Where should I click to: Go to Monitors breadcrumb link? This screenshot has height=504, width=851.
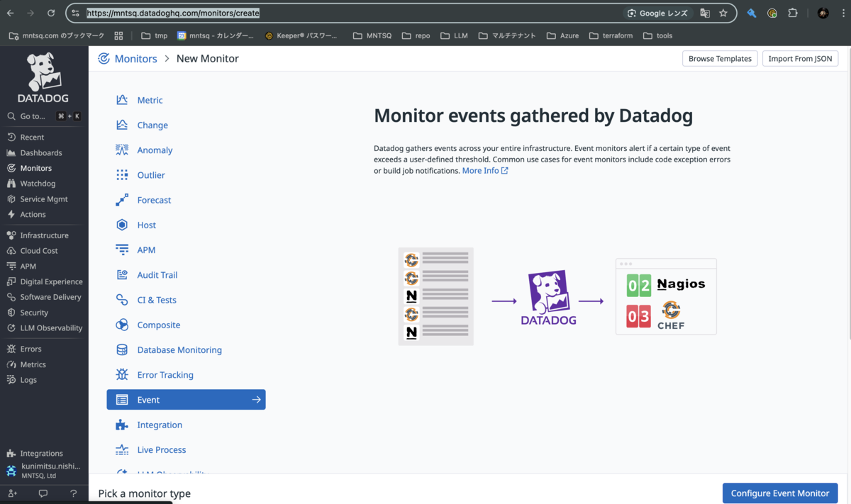135,59
